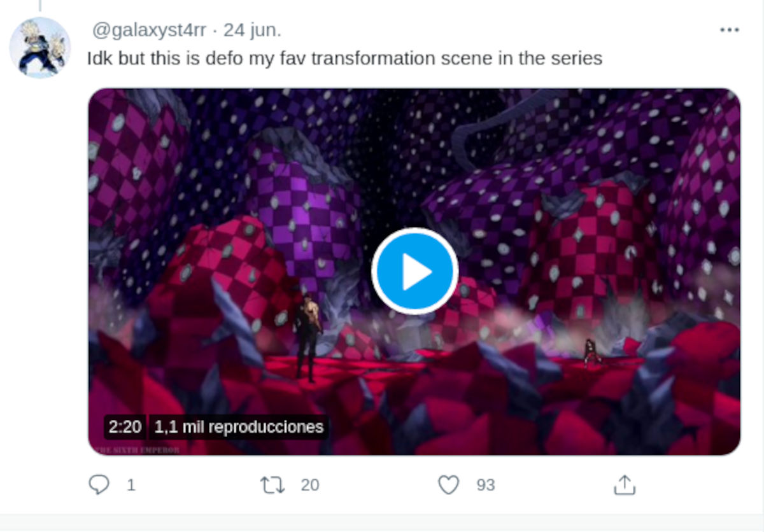Screen dimensions: 764x532
Task: Click the reply speech bubble icon
Action: [x=98, y=485]
